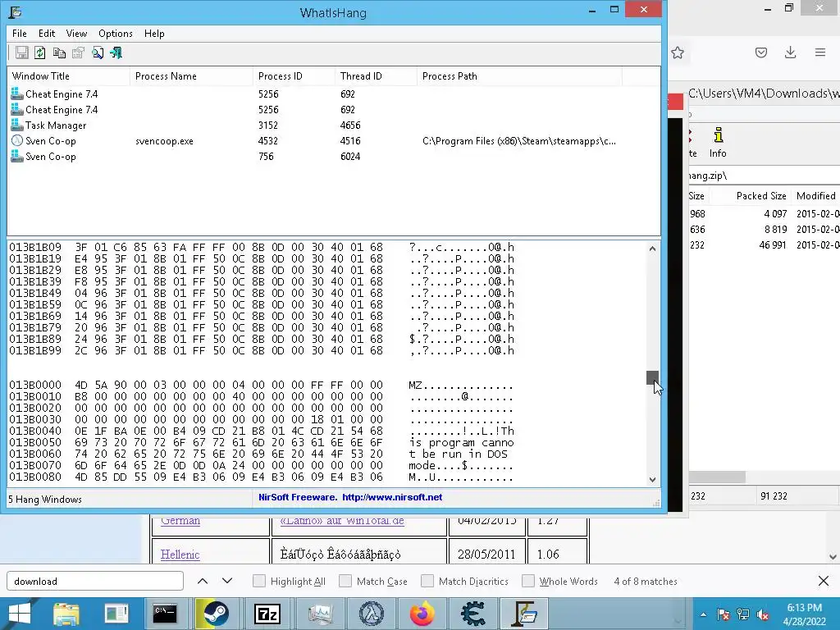Click the WhatIsHang taskbar icon
This screenshot has height=630, width=840.
(x=525, y=614)
